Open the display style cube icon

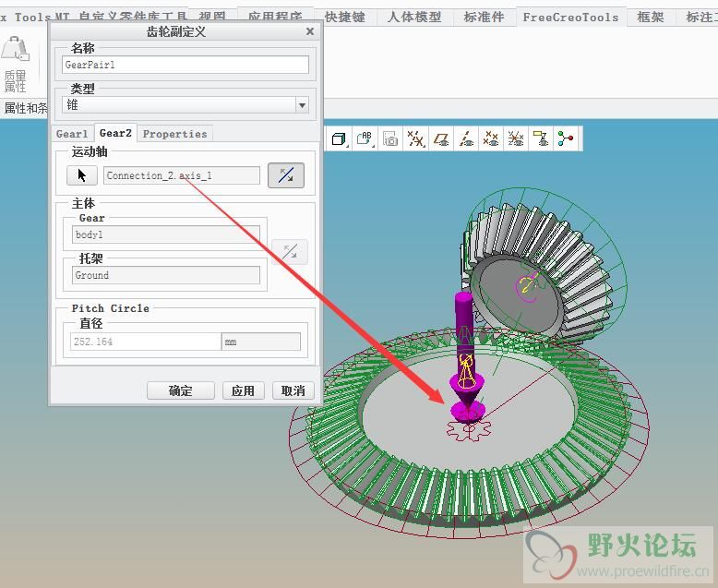click(339, 138)
